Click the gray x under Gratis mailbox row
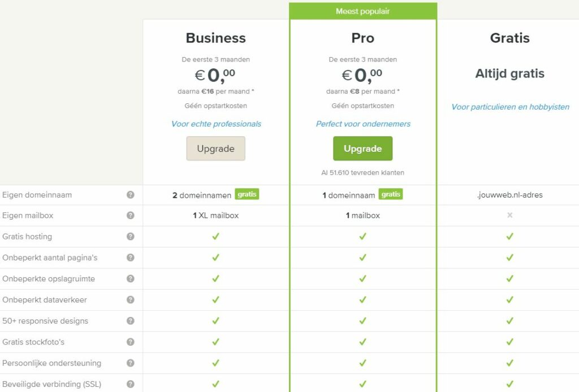The width and height of the screenshot is (579, 392). [x=509, y=215]
